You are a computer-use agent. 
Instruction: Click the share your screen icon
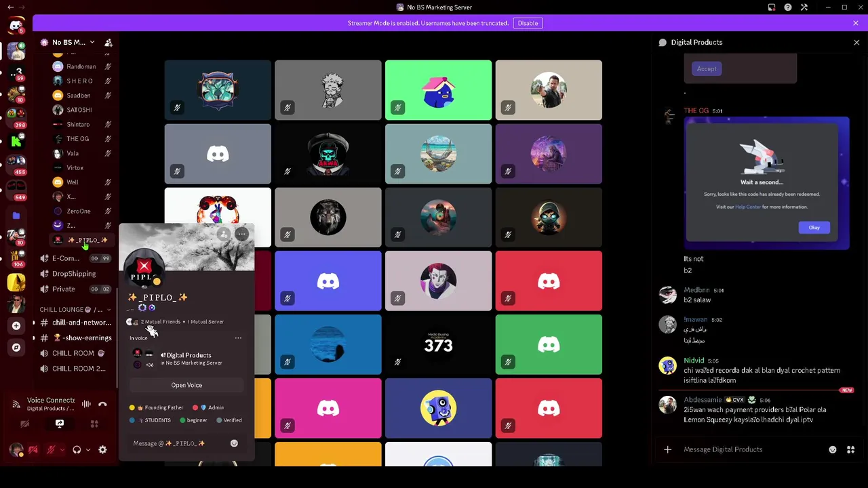(60, 424)
